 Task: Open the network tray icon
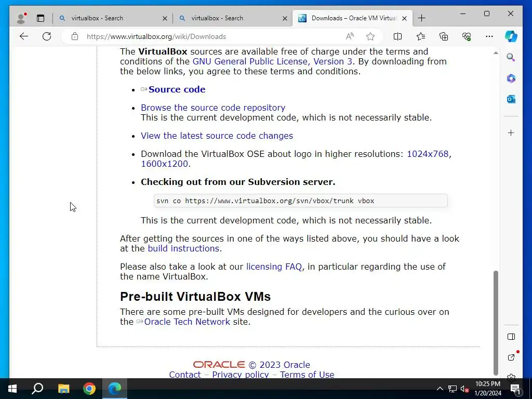click(453, 389)
